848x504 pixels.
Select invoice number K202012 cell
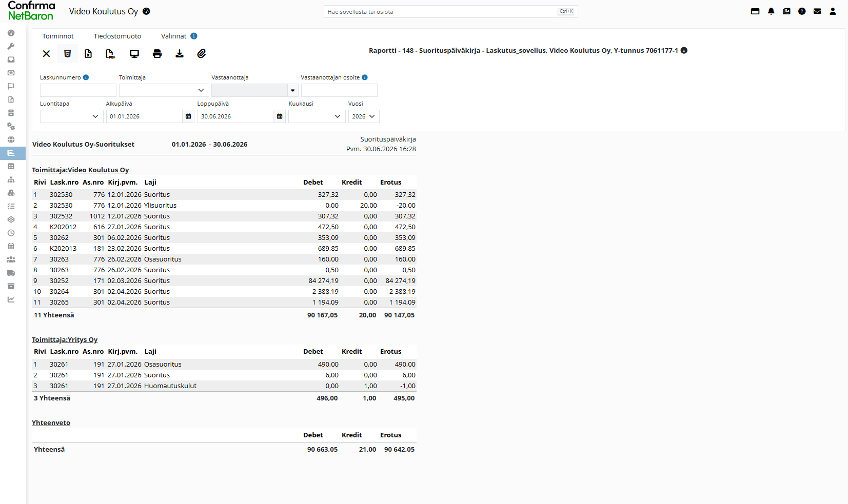tap(63, 227)
